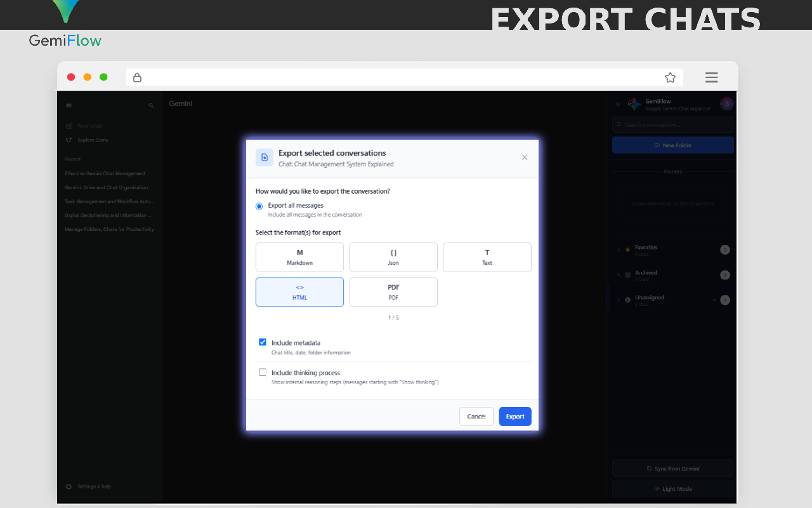
Task: Start a New chat in Gemini
Action: coord(83,126)
